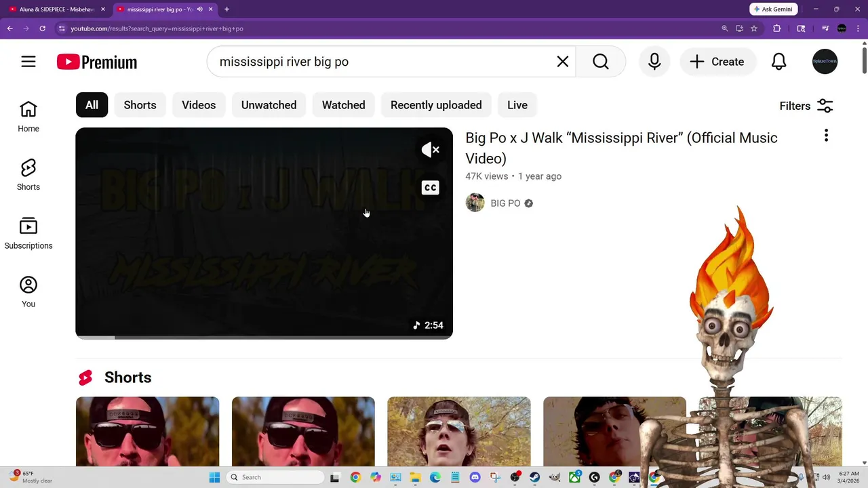
Task: Open Discord from the taskbar
Action: pos(475,477)
